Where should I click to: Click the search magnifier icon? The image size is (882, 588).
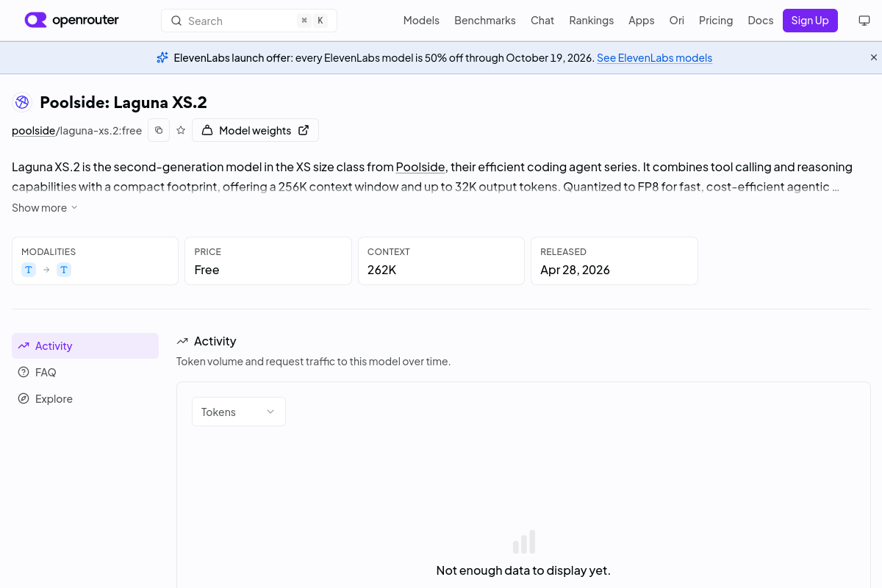pos(176,21)
